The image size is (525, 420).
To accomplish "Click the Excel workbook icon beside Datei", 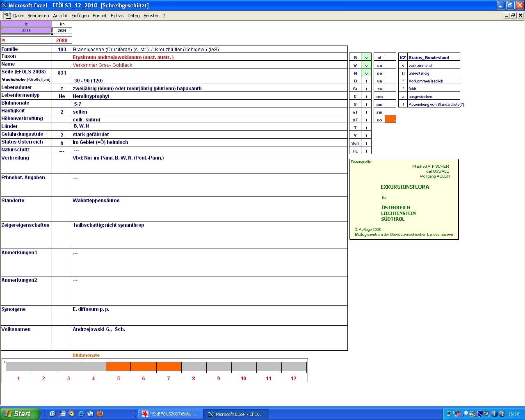I will tap(7, 15).
